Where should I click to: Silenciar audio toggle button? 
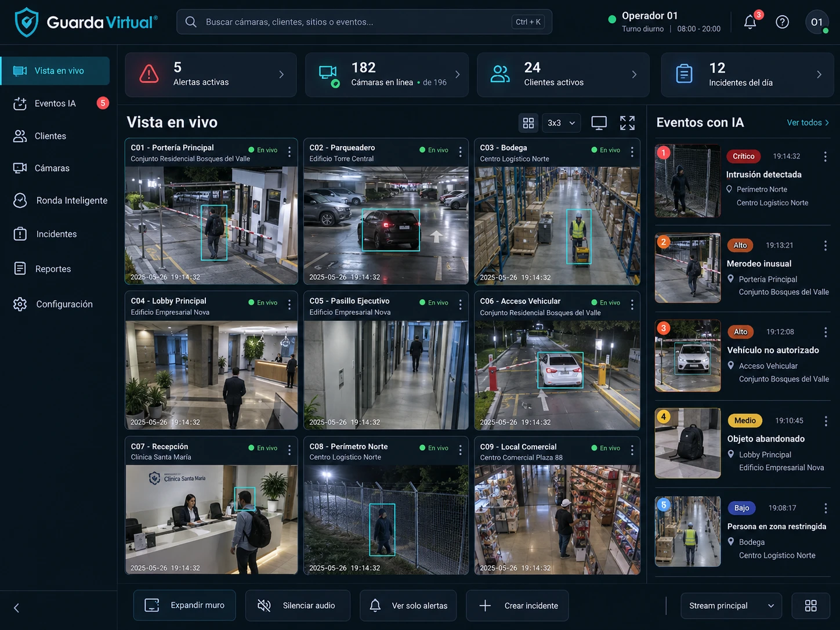pyautogui.click(x=298, y=606)
